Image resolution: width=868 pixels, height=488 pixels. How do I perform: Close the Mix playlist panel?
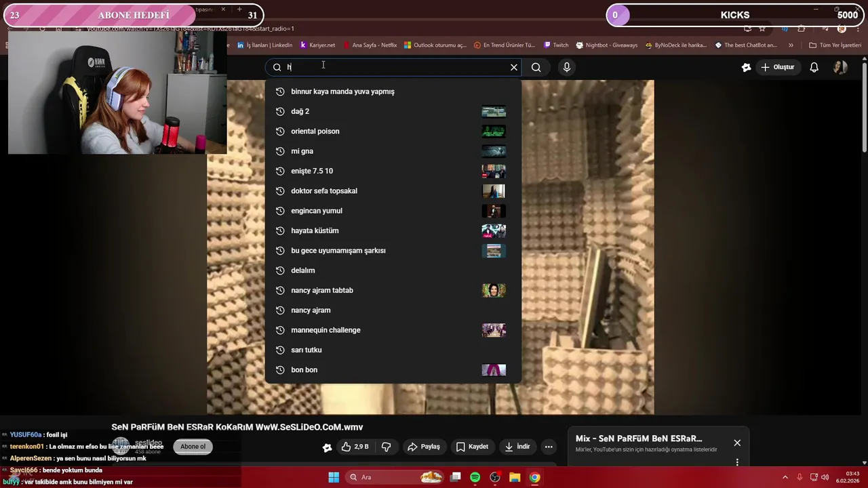point(737,443)
